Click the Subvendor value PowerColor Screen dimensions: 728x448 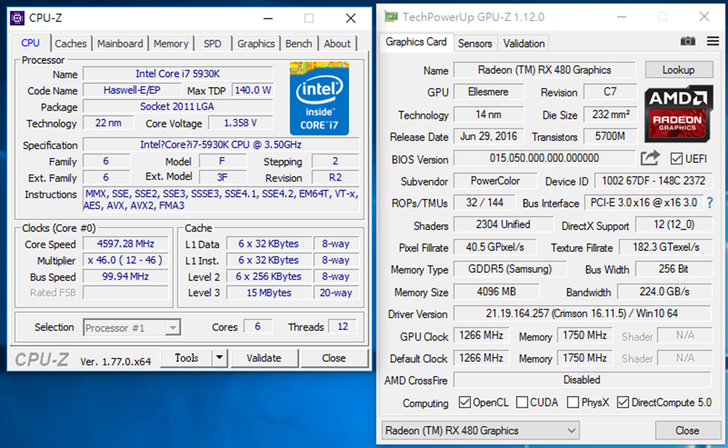pyautogui.click(x=495, y=181)
